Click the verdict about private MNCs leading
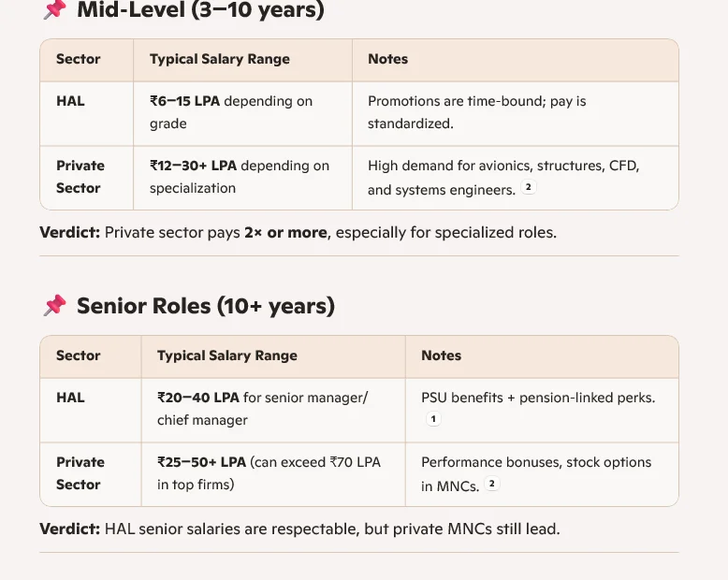 (x=299, y=529)
